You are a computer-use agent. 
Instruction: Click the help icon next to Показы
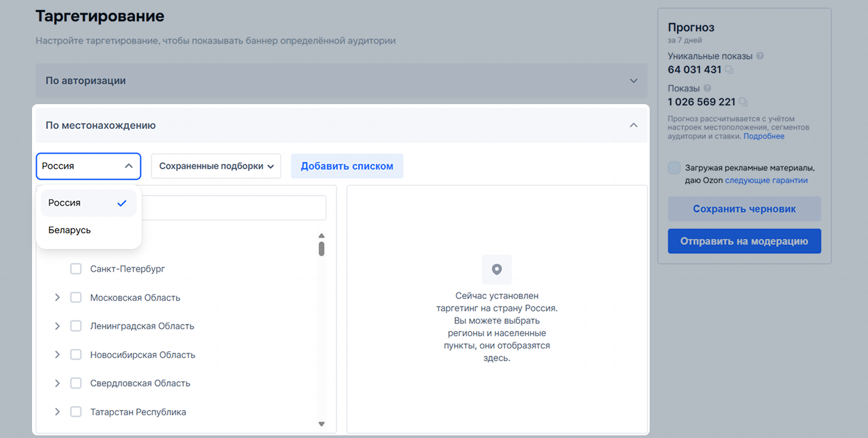click(707, 88)
